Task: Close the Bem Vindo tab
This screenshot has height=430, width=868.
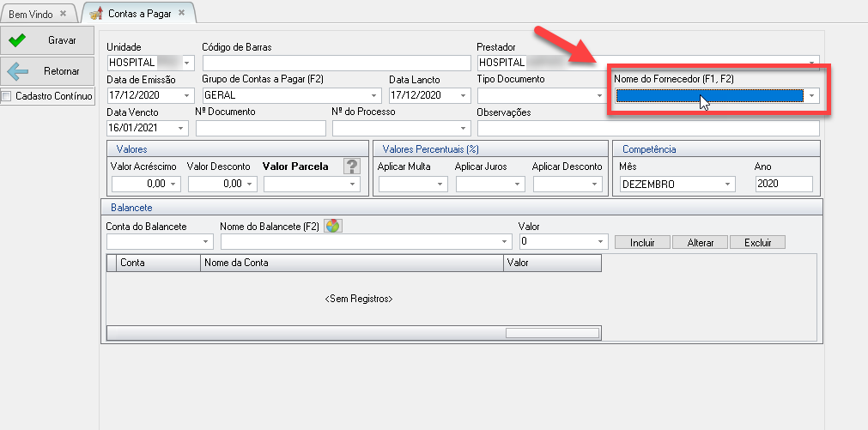Action: pyautogui.click(x=64, y=13)
